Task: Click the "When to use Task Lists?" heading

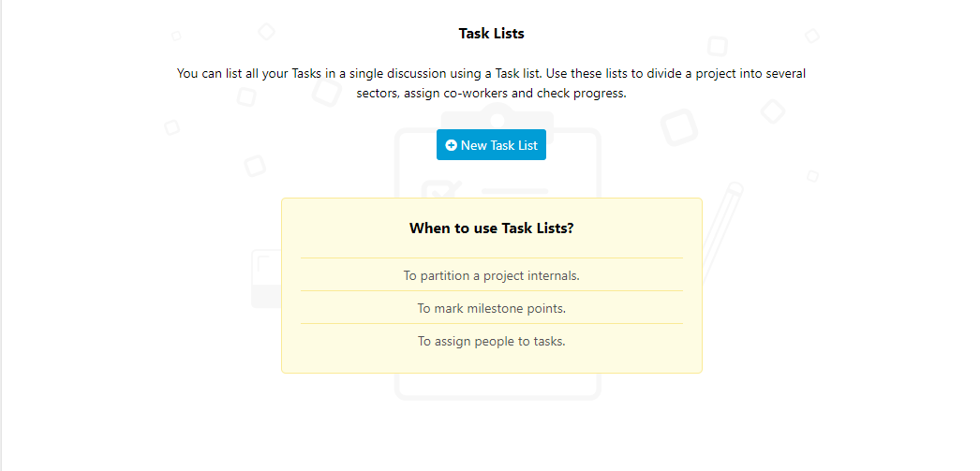Action: [x=491, y=228]
